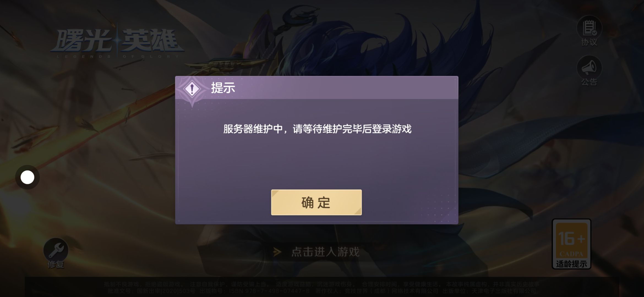The width and height of the screenshot is (644, 297).
Task: Confirm the maintenance notice with 确定
Action: tap(316, 202)
